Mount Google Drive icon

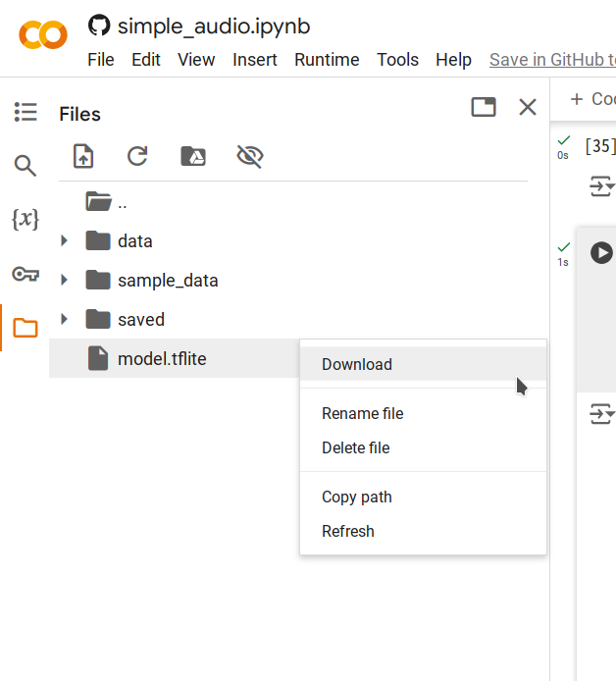(193, 156)
